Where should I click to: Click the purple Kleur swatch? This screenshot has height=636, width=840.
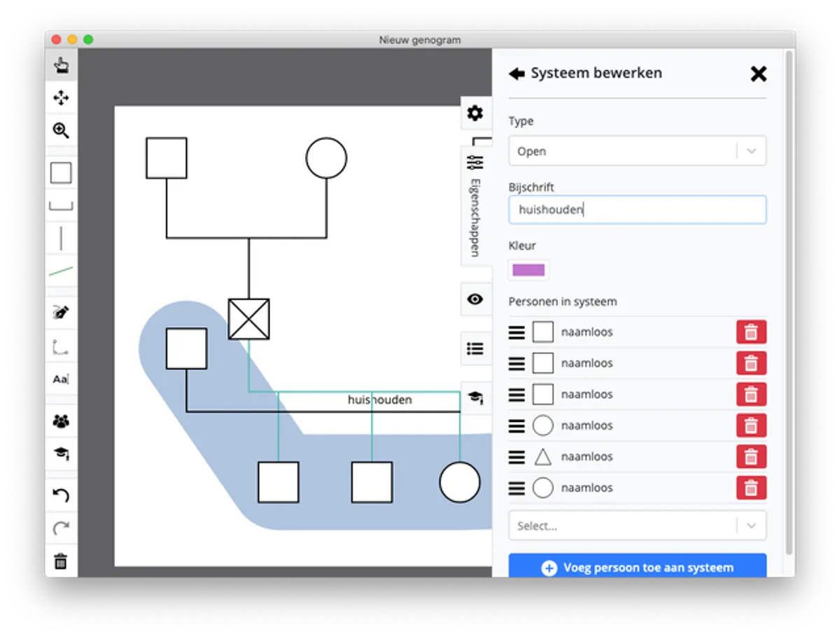tap(528, 270)
